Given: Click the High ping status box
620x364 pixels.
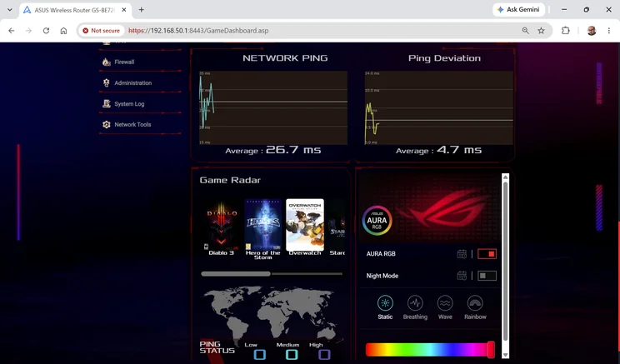Looking at the screenshot, I should tap(324, 355).
